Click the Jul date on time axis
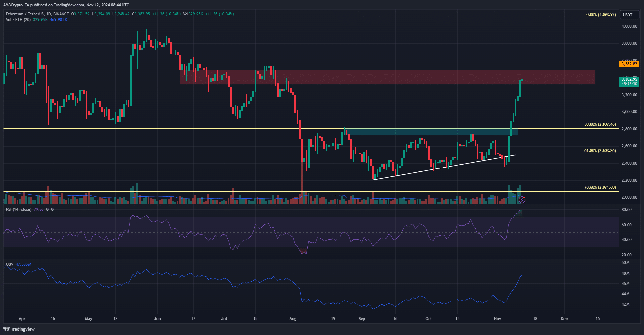 pyautogui.click(x=224, y=319)
